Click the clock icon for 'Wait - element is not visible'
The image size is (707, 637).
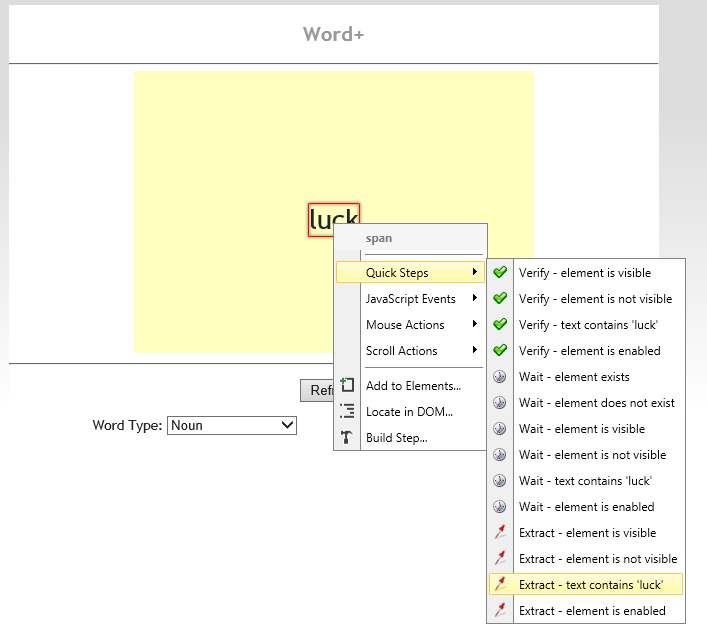500,454
